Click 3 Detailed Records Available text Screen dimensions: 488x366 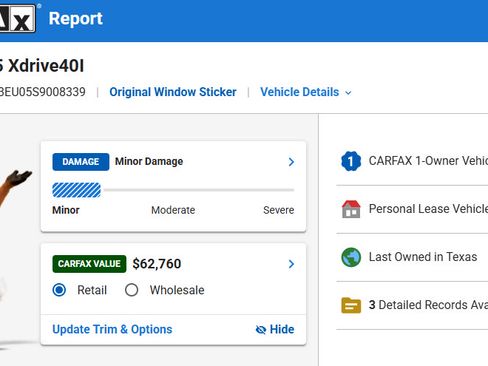pos(428,305)
